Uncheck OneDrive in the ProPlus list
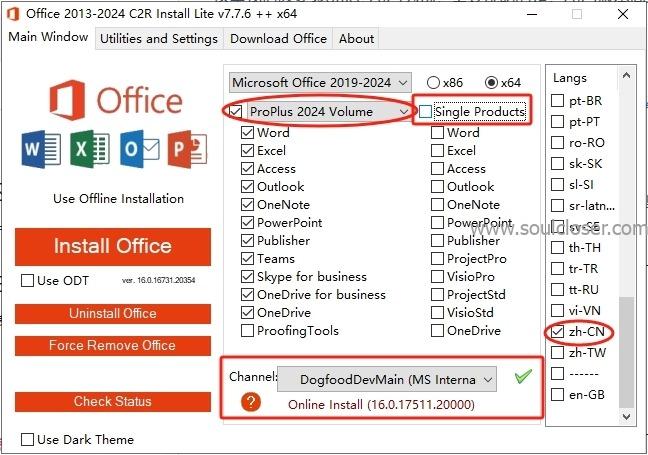Screen dimensions: 648x455 (248, 313)
